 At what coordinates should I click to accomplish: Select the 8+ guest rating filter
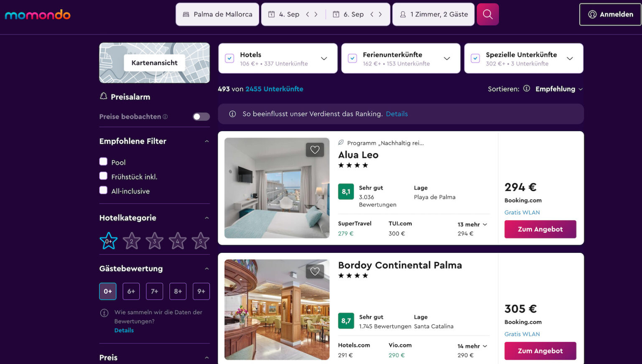[178, 291]
